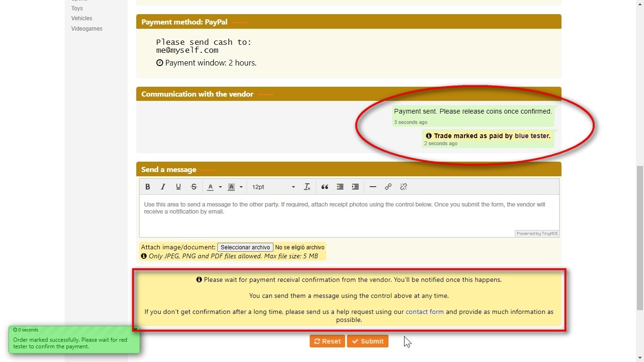Click the Seleccionar archivo file chooser
This screenshot has width=644, height=362.
245,247
